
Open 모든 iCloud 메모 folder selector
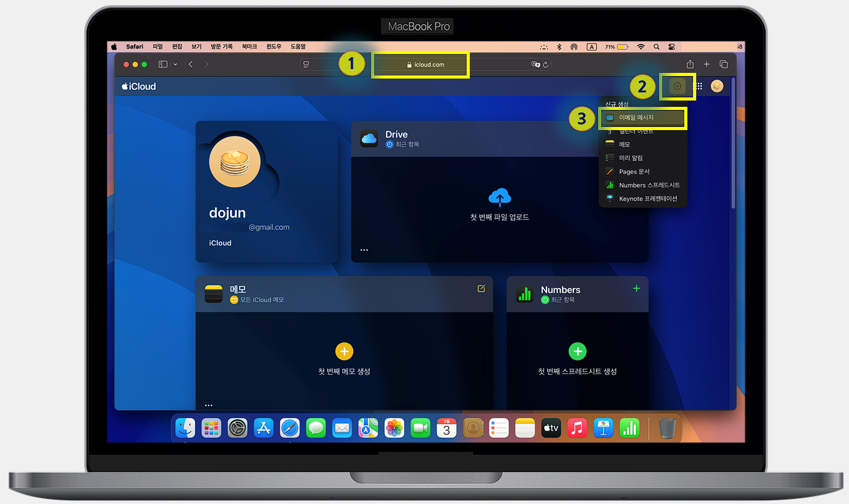257,300
